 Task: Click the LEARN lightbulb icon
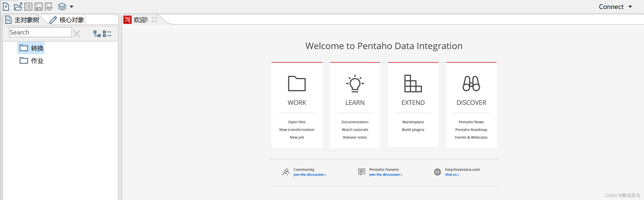click(355, 83)
